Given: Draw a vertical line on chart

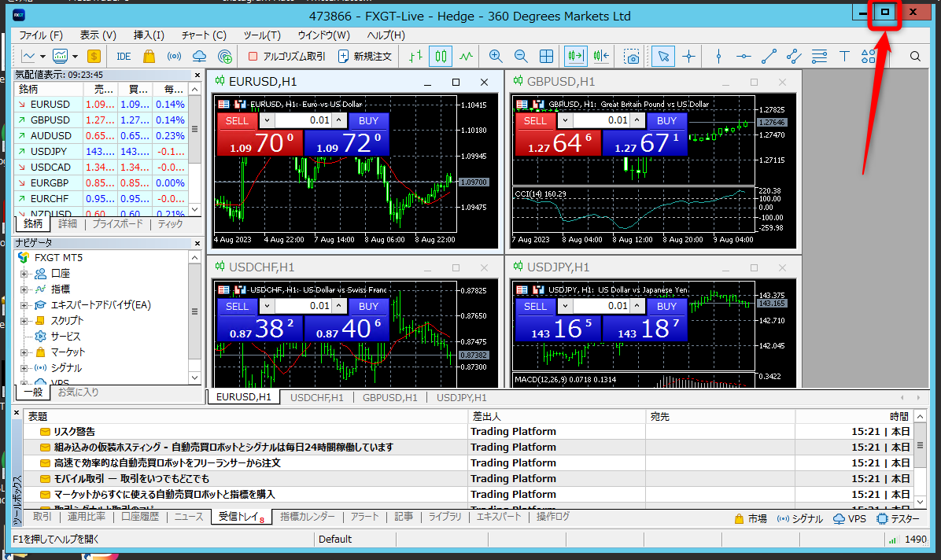Looking at the screenshot, I should 718,57.
